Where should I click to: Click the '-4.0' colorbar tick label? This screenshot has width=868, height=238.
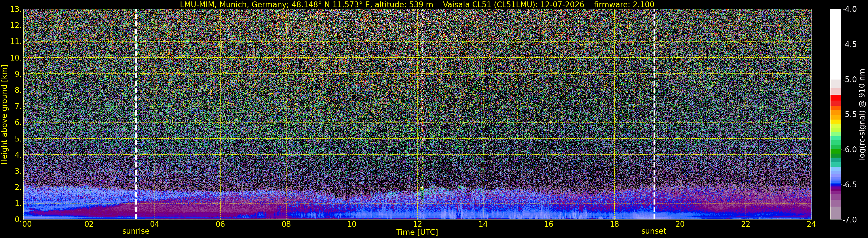[x=850, y=9]
